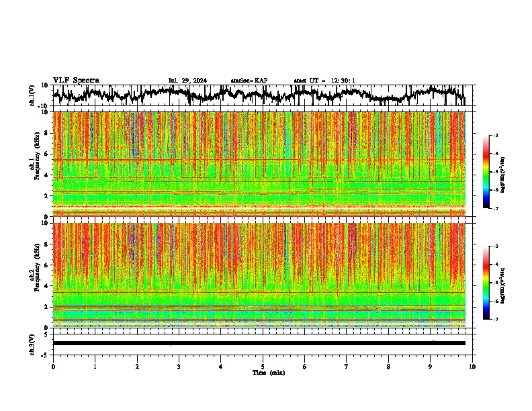The width and height of the screenshot is (532, 411).
Task: Click the "2" tick on ch.1 frequency axis
Action: (46, 196)
